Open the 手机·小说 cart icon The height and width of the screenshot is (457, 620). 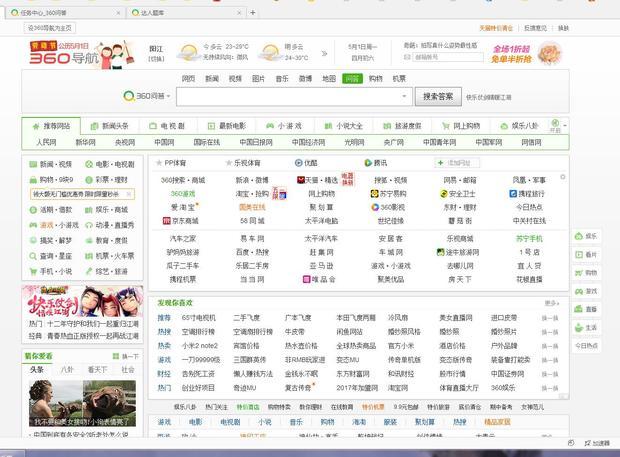pos(33,272)
